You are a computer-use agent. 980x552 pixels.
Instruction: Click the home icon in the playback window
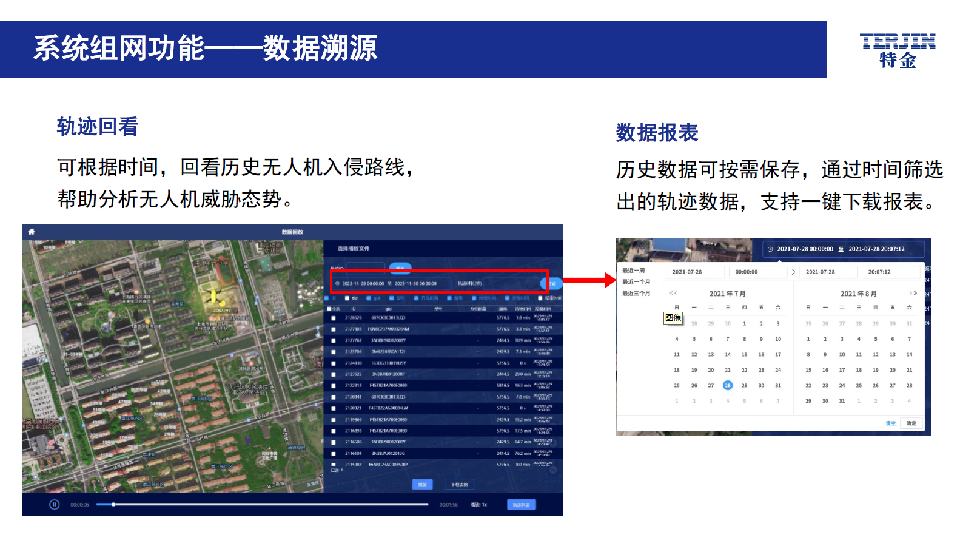[32, 232]
